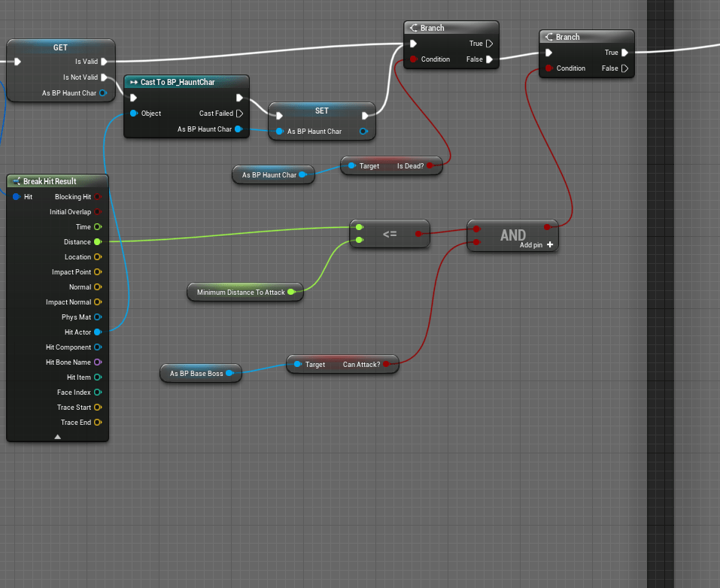This screenshot has width=720, height=588.
Task: Click the Trace End output pin
Action: point(98,422)
